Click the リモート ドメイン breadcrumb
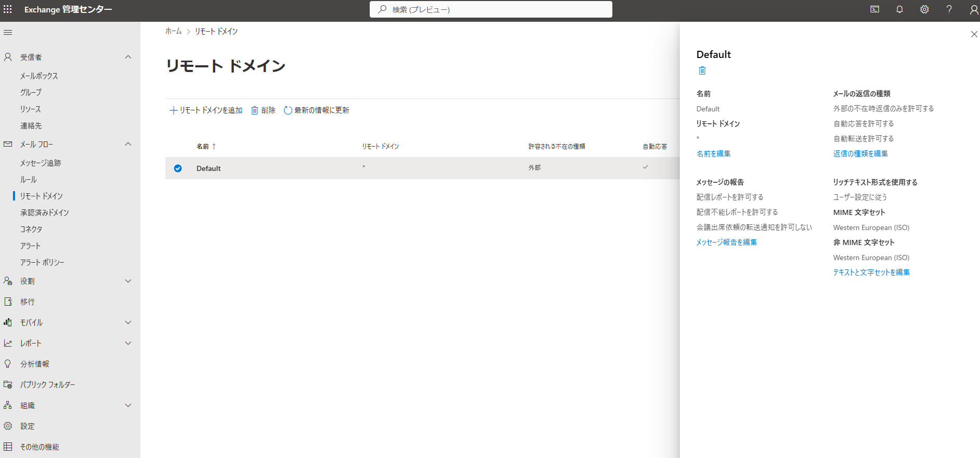The image size is (980, 458). 216,31
